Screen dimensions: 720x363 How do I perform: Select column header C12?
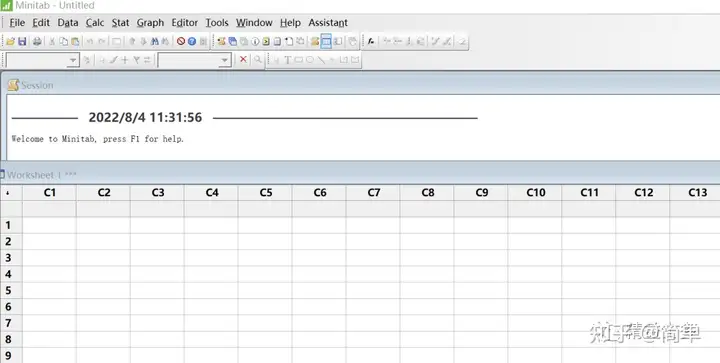[643, 193]
